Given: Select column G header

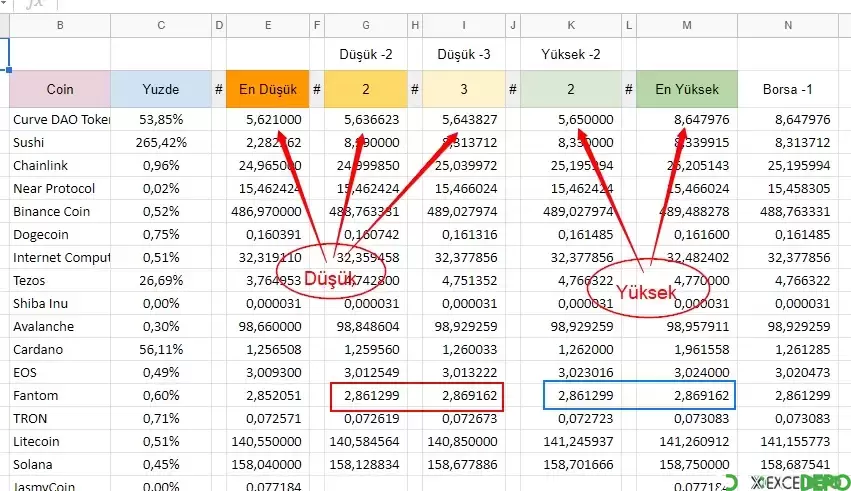Looking at the screenshot, I should [x=366, y=25].
